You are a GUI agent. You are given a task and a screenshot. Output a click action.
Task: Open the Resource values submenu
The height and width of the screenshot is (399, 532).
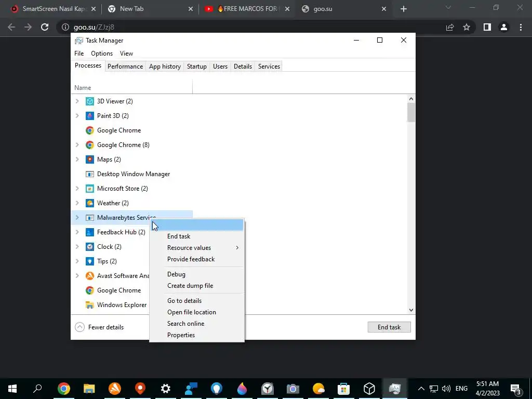[197, 248]
